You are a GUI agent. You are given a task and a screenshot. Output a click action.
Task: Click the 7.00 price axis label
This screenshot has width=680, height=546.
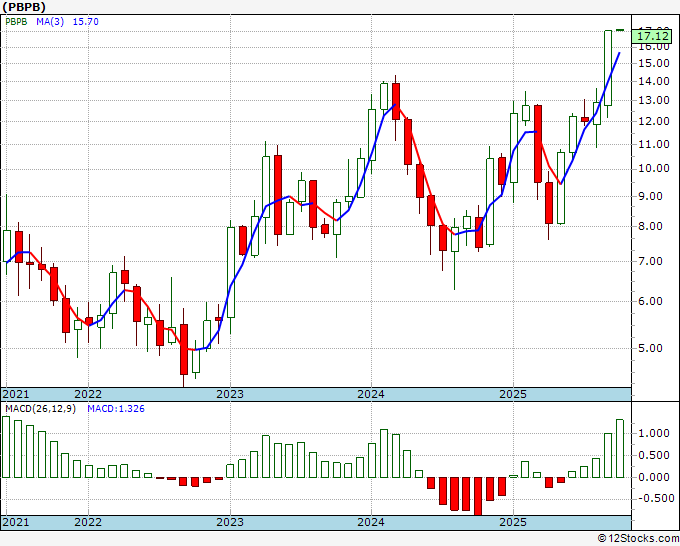651,261
